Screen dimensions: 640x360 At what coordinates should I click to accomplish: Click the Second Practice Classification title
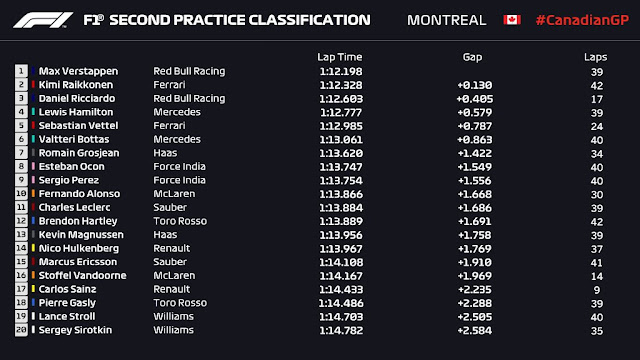(240, 20)
